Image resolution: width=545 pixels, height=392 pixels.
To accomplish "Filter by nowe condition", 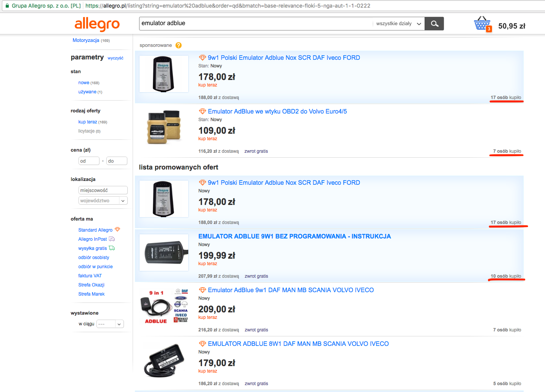I will click(x=84, y=83).
